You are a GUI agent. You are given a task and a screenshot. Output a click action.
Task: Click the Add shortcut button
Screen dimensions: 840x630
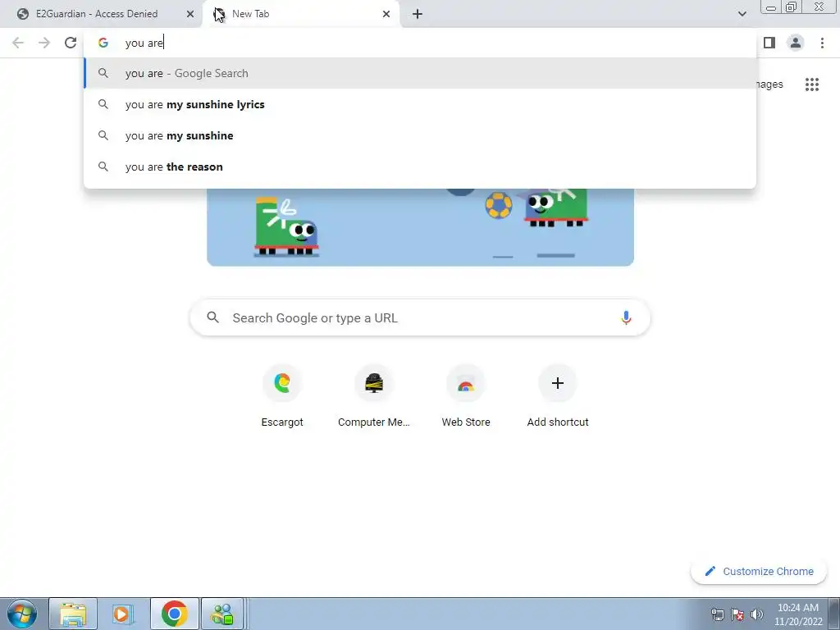pos(558,396)
